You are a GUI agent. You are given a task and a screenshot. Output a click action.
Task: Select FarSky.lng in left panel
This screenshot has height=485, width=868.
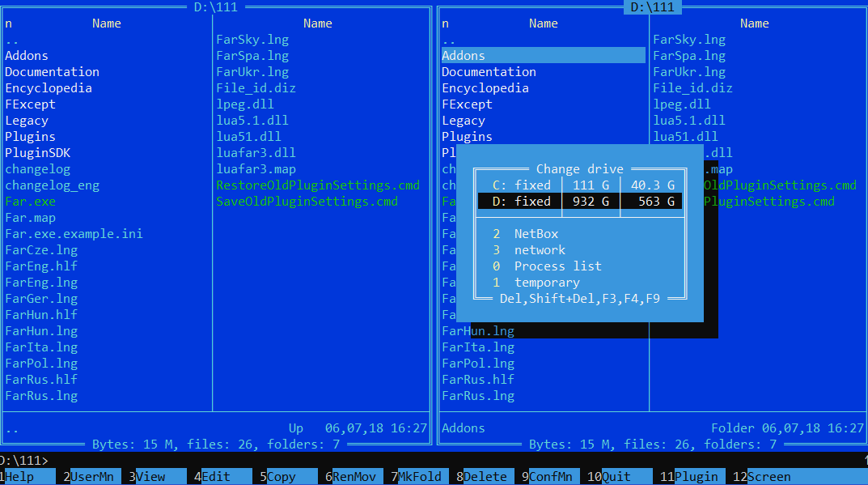(252, 40)
